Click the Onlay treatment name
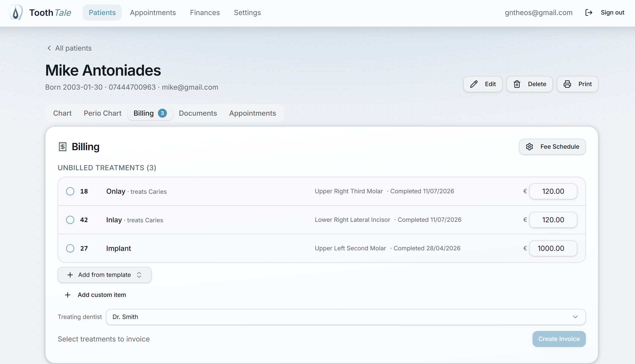Viewport: 635px width, 364px height. 116,191
